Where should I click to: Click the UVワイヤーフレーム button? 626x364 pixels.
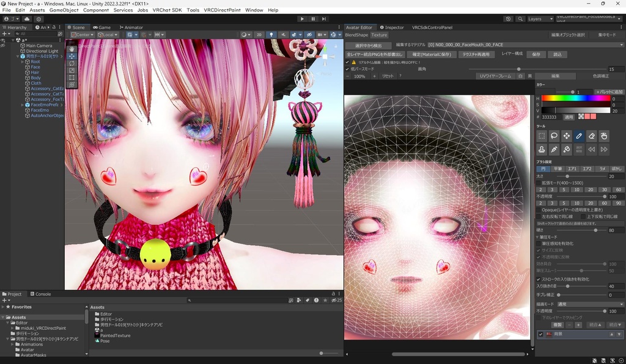(x=495, y=76)
